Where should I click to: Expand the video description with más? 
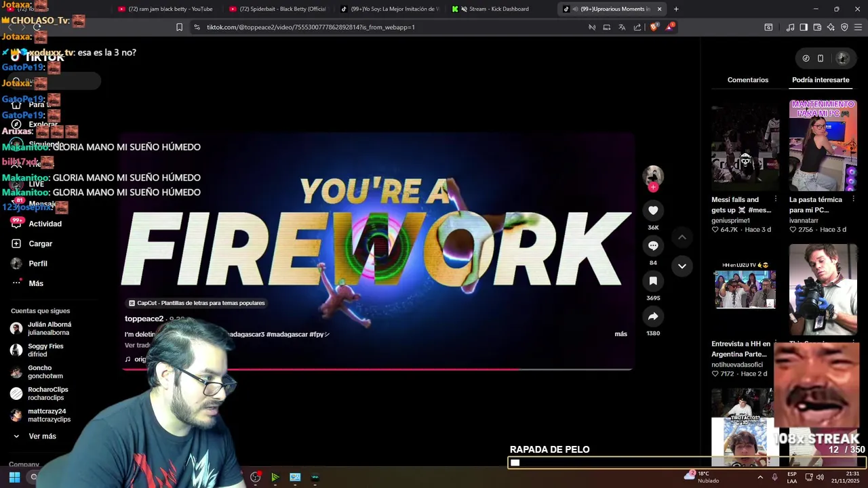[620, 334]
